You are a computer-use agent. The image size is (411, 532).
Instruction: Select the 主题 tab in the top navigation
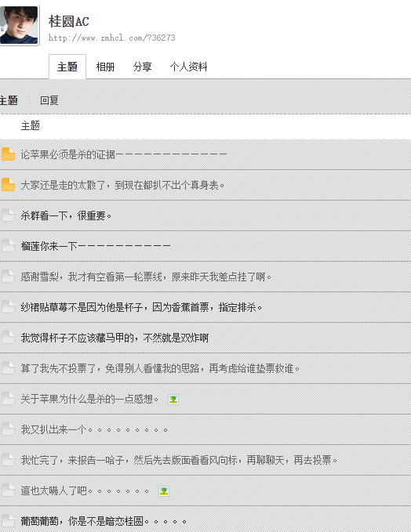67,67
